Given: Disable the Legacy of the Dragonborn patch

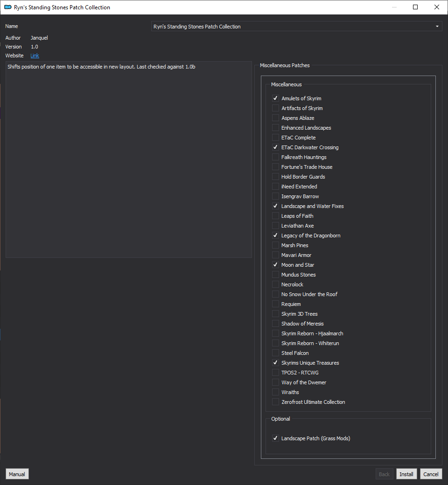Looking at the screenshot, I should click(x=275, y=236).
